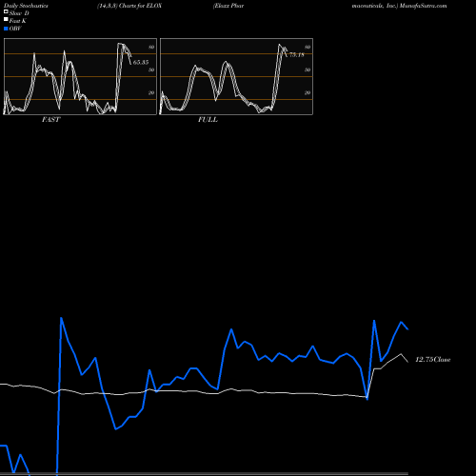Click the 20 axis label on FULL chart
476x476 pixels.
pyautogui.click(x=307, y=92)
